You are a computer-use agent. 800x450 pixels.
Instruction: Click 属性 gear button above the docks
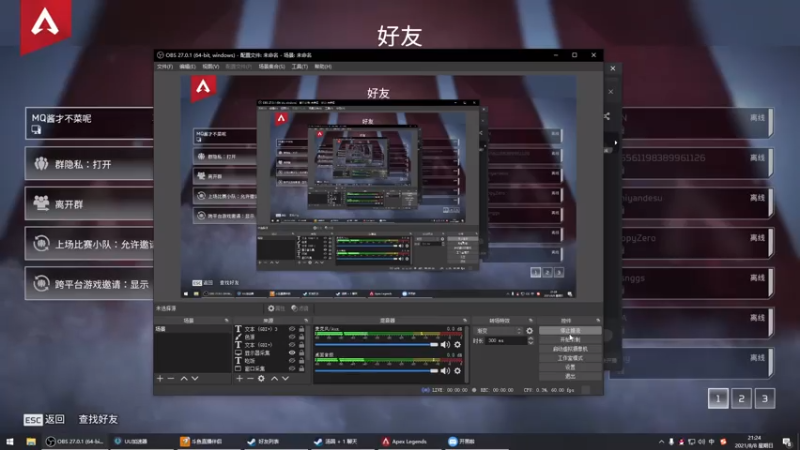[x=277, y=308]
